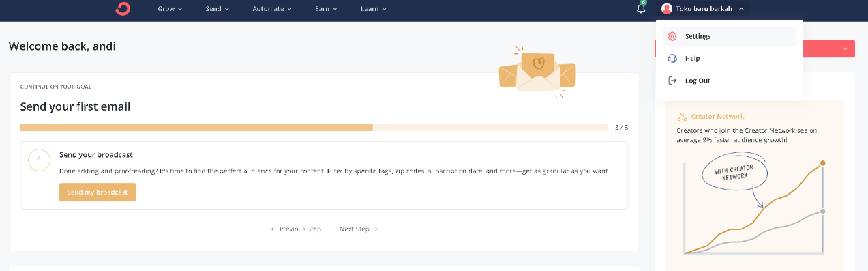Expand the Earn menu
The image size is (868, 271).
[326, 9]
